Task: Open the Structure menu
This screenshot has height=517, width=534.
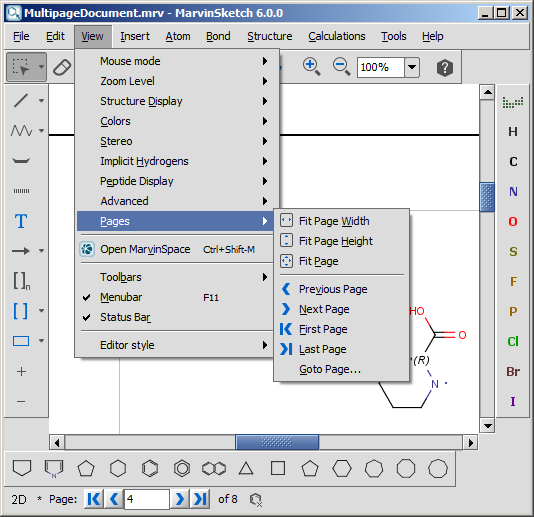Action: [x=269, y=36]
